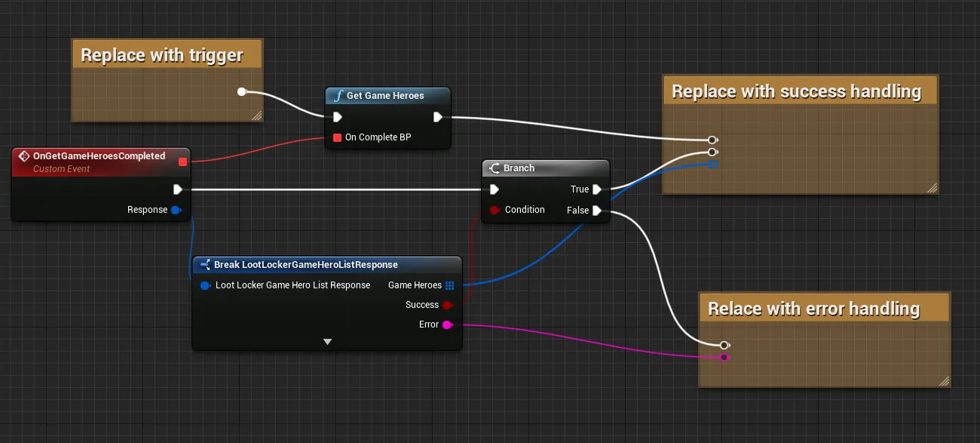The height and width of the screenshot is (443, 980).
Task: Click the 'Game Heroes' pin label
Action: pyautogui.click(x=415, y=285)
